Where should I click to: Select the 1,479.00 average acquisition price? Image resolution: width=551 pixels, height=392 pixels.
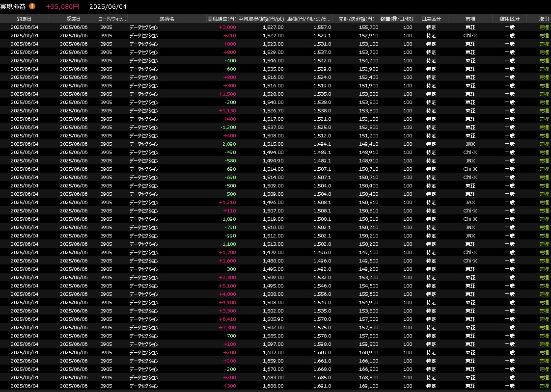click(273, 252)
